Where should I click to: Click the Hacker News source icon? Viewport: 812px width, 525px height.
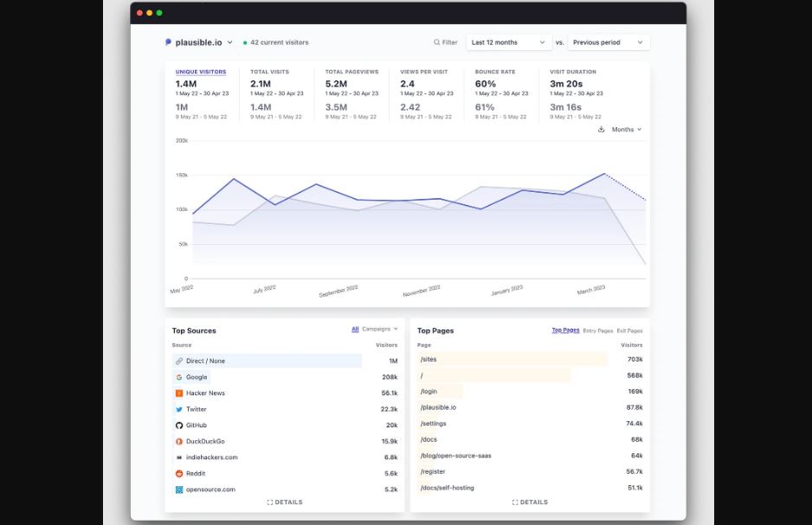click(179, 394)
